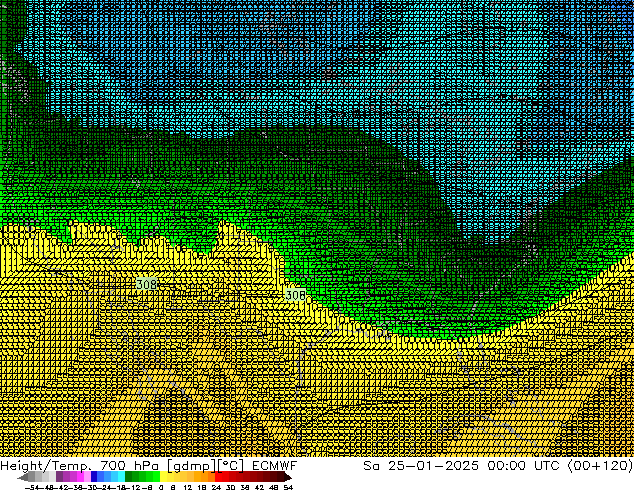Click the 'Height/Temp.' title text
Image resolution: width=634 pixels, height=490 pixels.
pos(45,466)
